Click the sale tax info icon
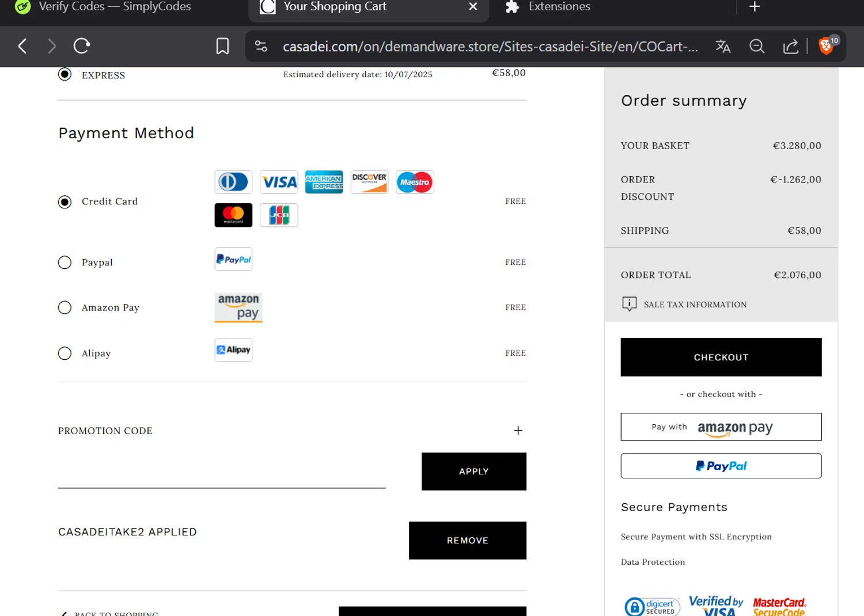864x616 pixels. point(629,304)
